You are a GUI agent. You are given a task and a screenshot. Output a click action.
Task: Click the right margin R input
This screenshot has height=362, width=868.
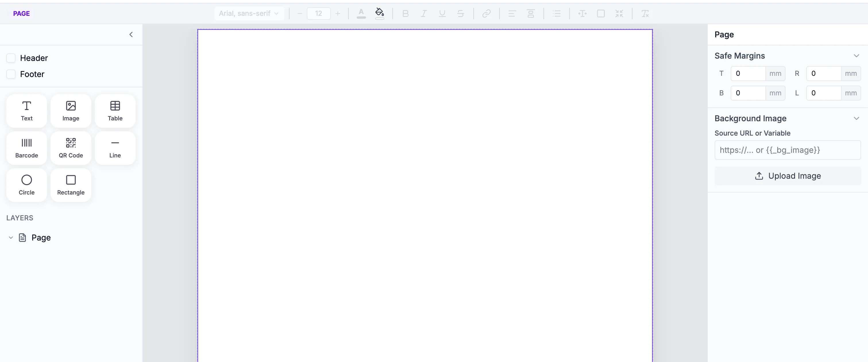point(823,74)
